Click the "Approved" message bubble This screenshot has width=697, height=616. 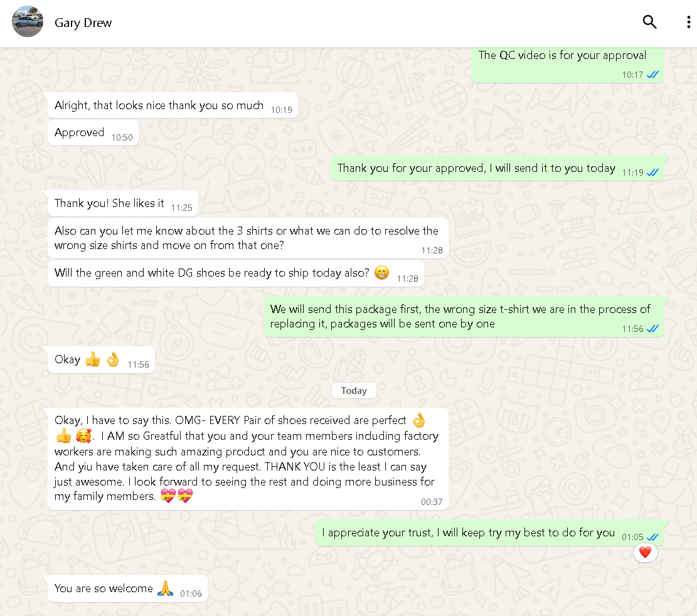pos(80,133)
